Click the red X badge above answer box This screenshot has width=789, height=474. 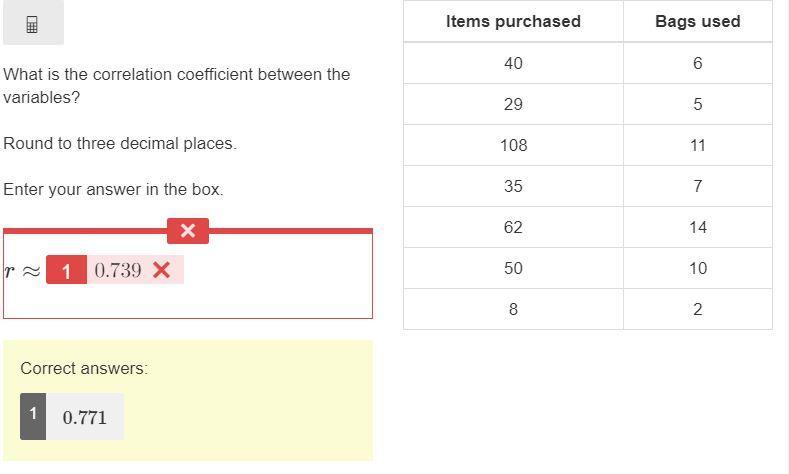[x=187, y=230]
